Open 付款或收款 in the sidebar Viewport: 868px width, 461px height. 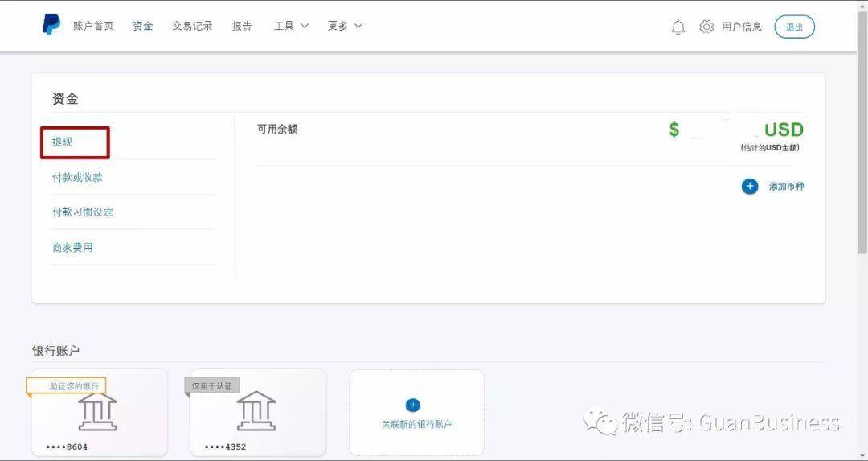[77, 177]
